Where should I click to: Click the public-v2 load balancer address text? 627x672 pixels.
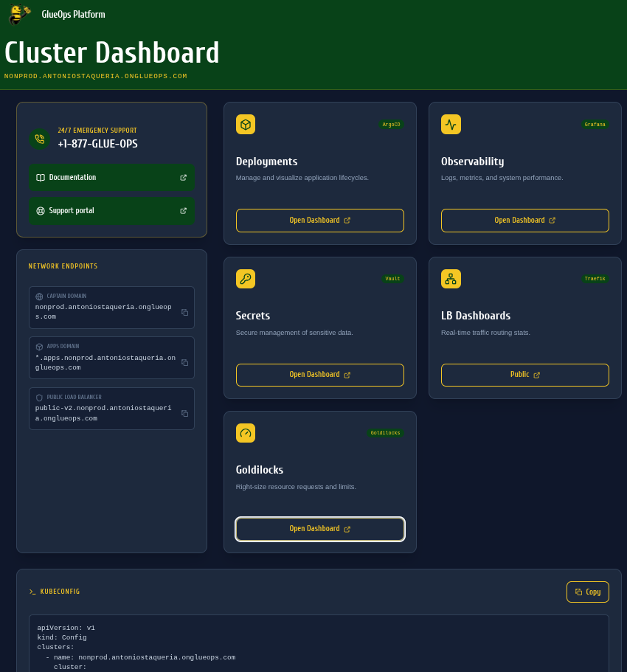point(103,413)
